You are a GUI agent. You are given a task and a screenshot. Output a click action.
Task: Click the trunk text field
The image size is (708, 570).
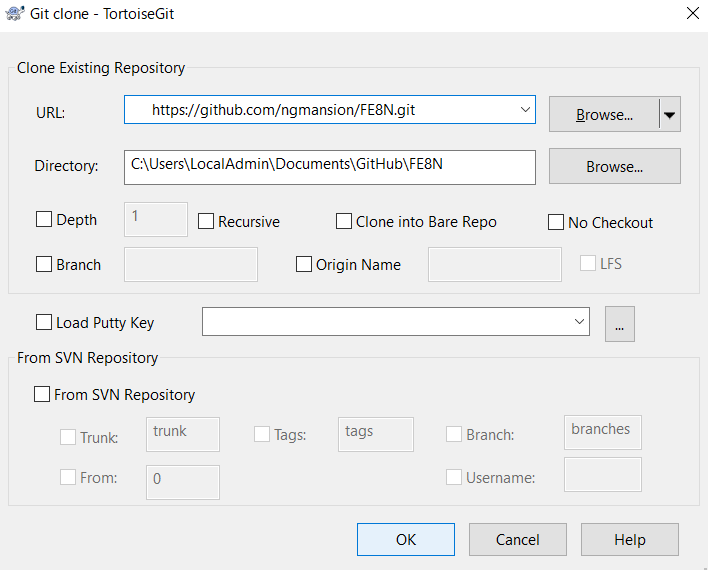[183, 435]
